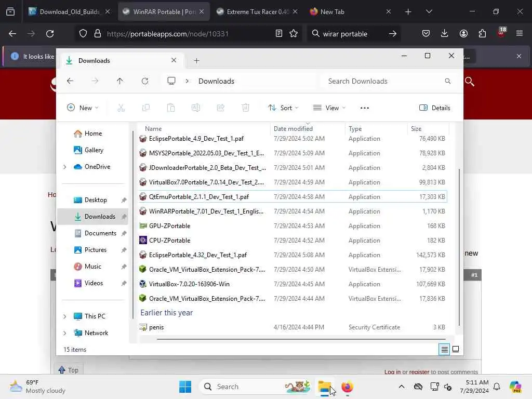Viewport: 532px width, 399px height.
Task: Open Firefox extensions puzzle icon
Action: (482, 34)
